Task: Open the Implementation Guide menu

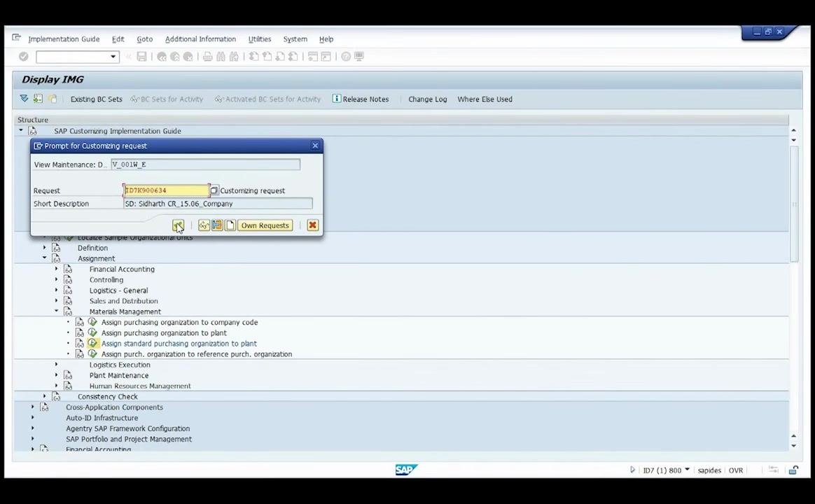Action: point(64,39)
